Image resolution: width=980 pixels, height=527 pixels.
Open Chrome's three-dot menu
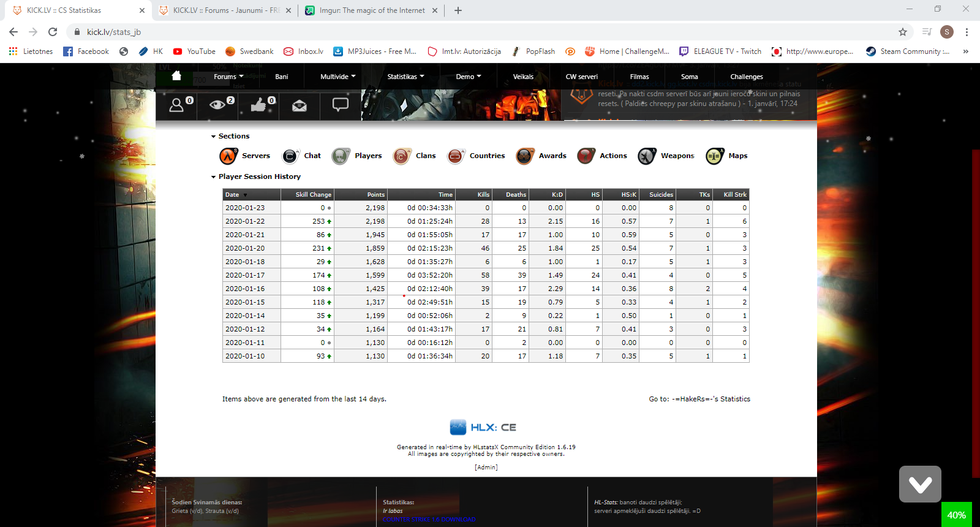click(x=967, y=32)
